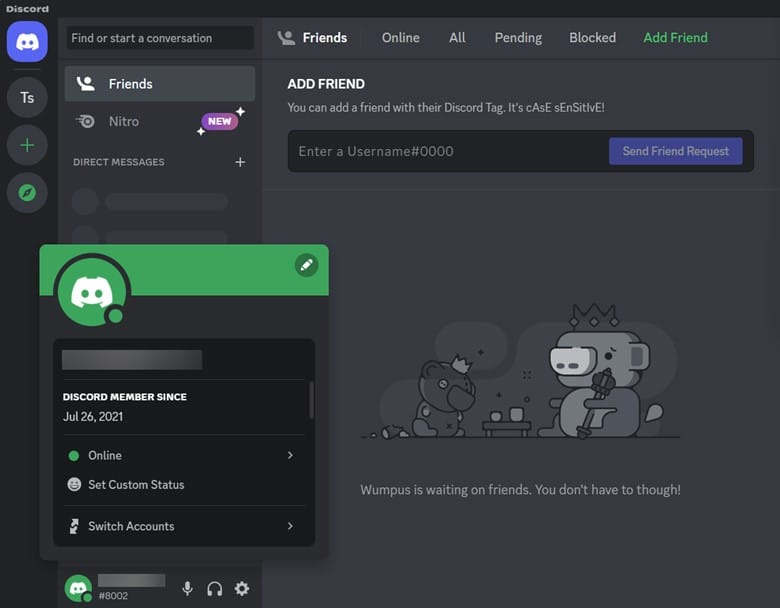Open Discord home via the logo icon

coord(27,42)
